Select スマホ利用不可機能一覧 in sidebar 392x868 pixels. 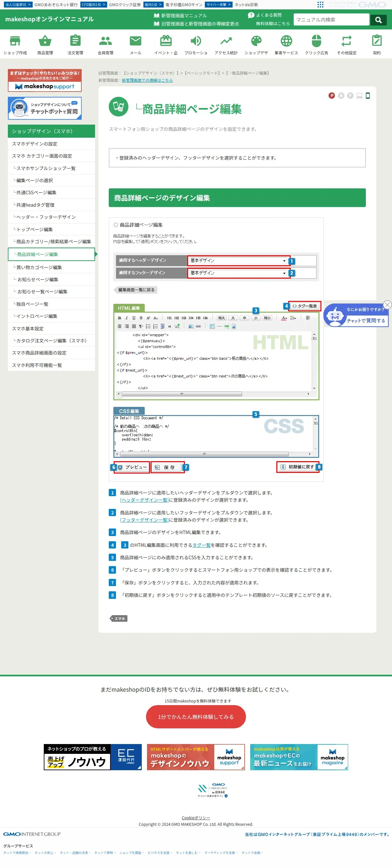(x=51, y=365)
